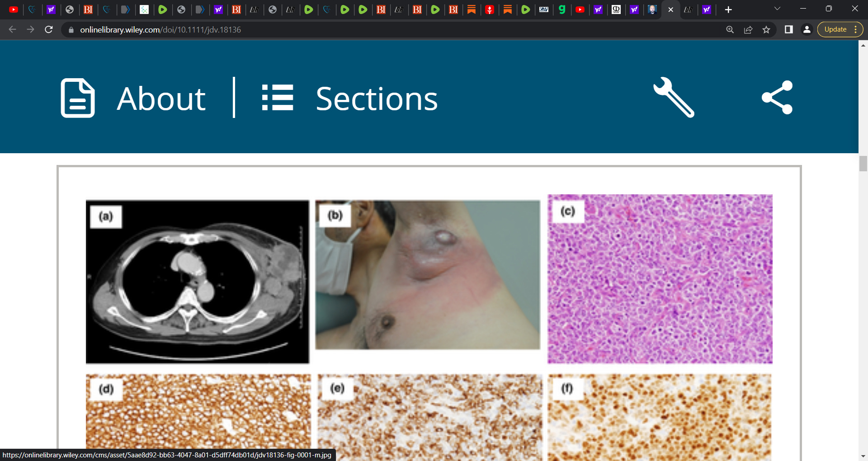Click the Sections list icon
Image resolution: width=868 pixels, height=461 pixels.
pyautogui.click(x=278, y=98)
